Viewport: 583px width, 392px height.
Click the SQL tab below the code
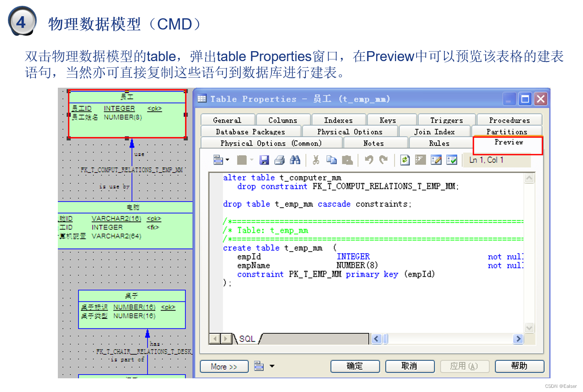pos(247,339)
